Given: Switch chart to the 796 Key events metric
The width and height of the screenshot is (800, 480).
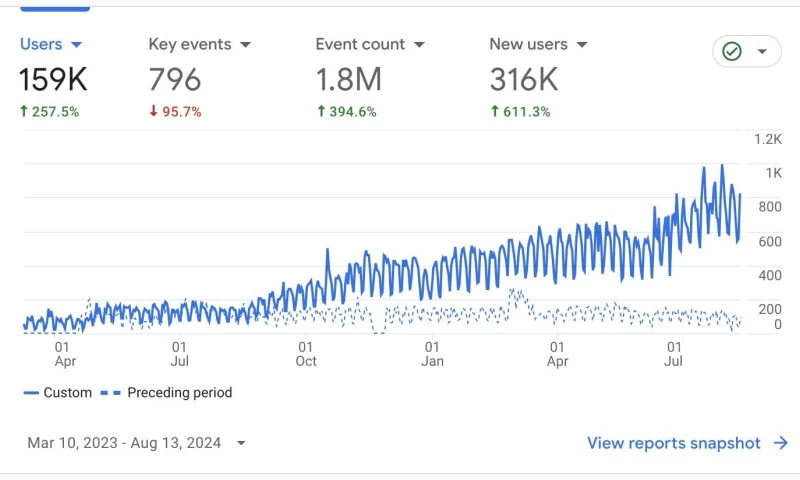Looking at the screenshot, I should pos(175,79).
